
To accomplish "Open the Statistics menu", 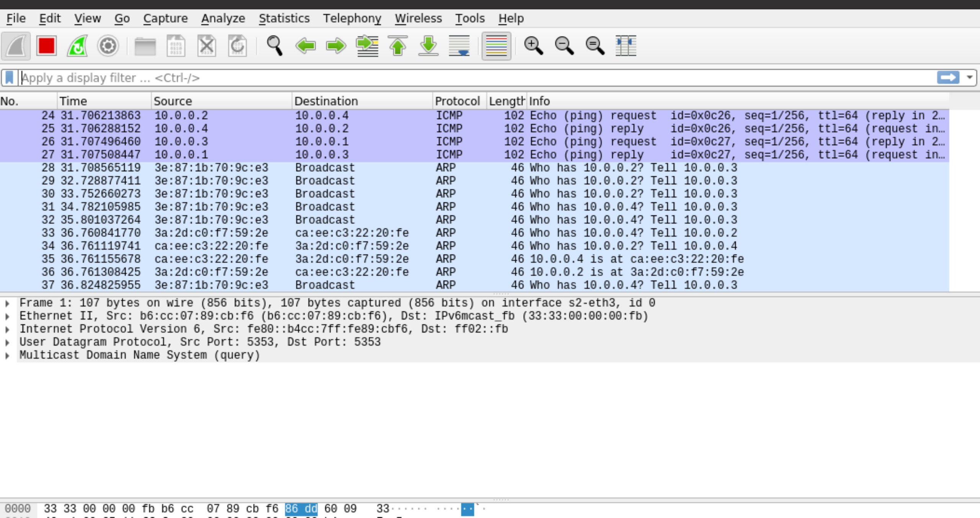I will click(x=284, y=18).
